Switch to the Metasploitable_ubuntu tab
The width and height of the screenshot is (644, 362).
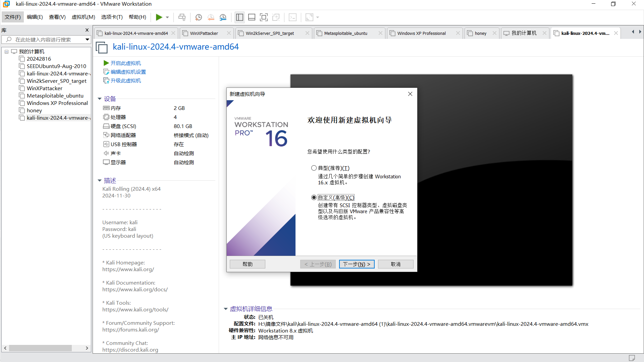point(345,33)
